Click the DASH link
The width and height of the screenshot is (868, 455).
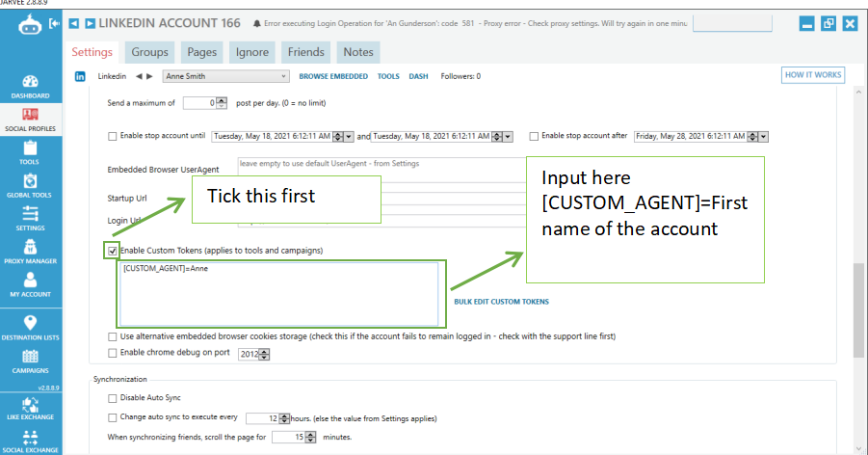pyautogui.click(x=418, y=76)
